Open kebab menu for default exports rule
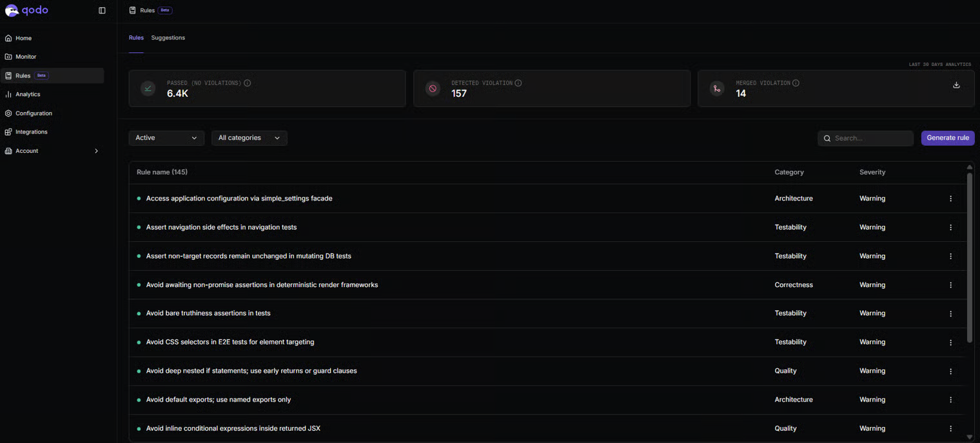This screenshot has height=443, width=980. [x=950, y=400]
